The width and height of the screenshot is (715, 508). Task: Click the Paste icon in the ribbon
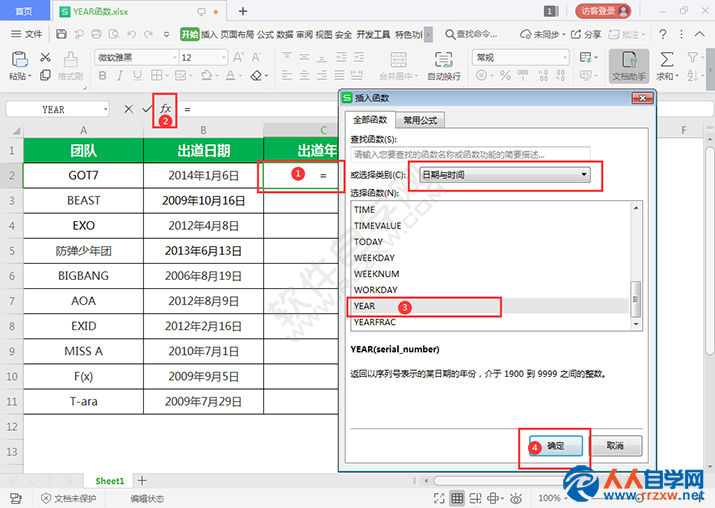[x=19, y=60]
